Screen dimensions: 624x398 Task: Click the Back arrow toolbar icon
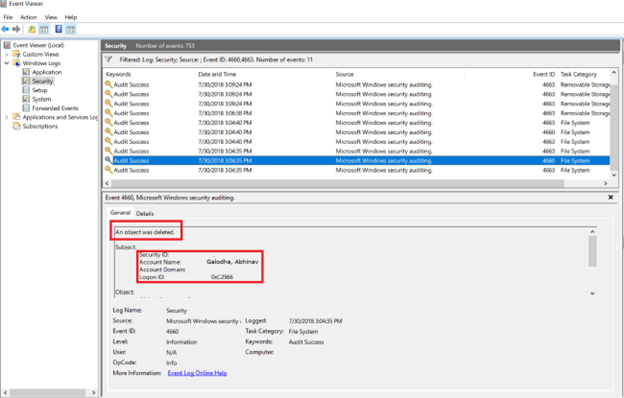tap(5, 29)
